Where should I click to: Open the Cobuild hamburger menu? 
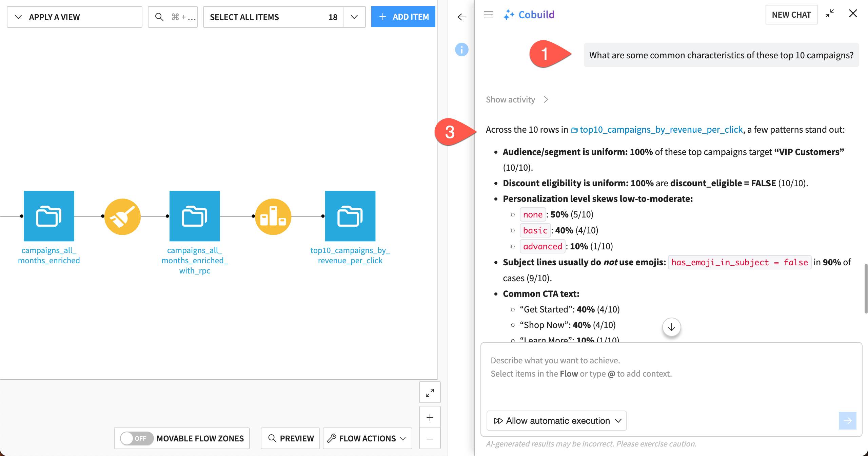click(x=489, y=15)
